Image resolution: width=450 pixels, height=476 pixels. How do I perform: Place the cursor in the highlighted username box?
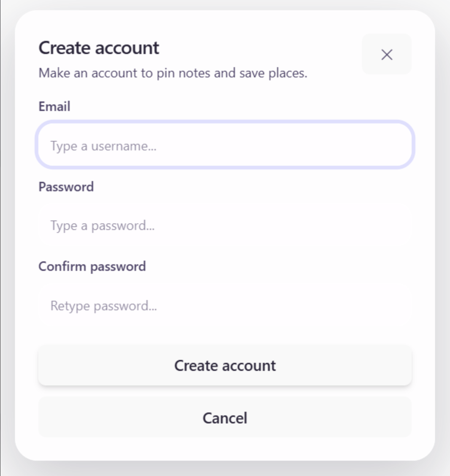coord(225,145)
